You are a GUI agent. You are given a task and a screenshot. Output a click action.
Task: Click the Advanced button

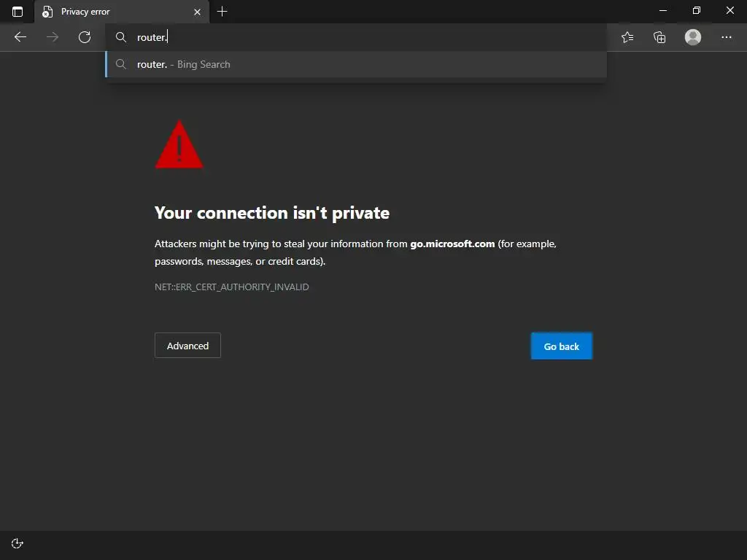click(x=187, y=346)
